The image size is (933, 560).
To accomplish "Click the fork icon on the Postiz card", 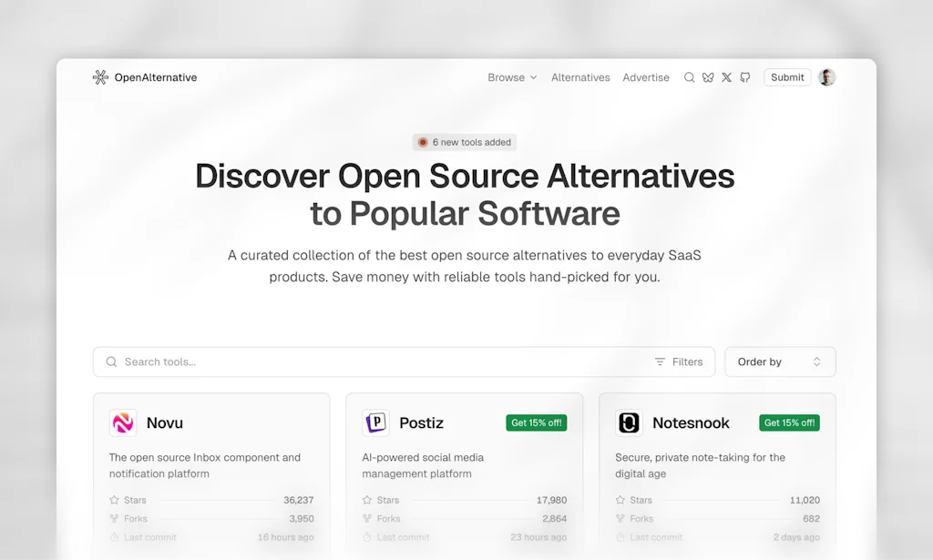I will tap(366, 518).
